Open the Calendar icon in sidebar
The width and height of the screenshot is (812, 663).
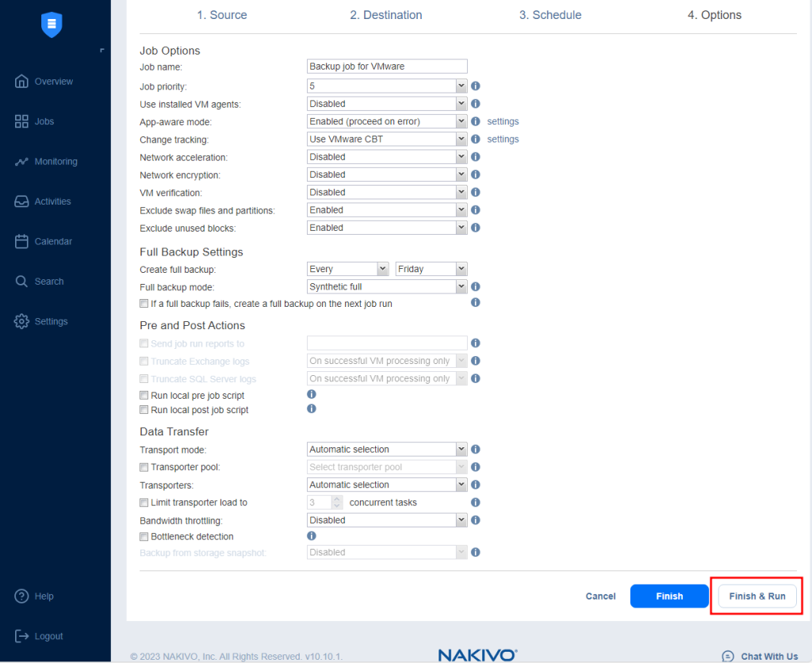[21, 241]
